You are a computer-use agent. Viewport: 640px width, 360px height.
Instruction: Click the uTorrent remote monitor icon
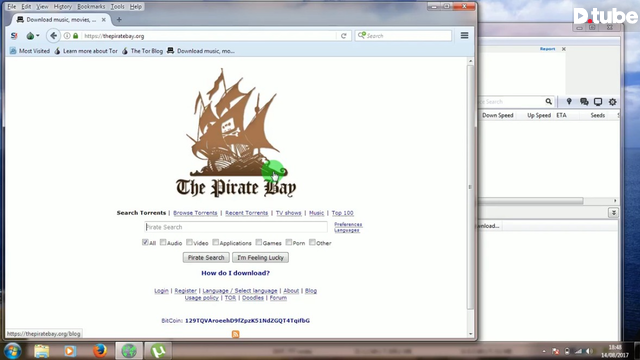pyautogui.click(x=598, y=102)
